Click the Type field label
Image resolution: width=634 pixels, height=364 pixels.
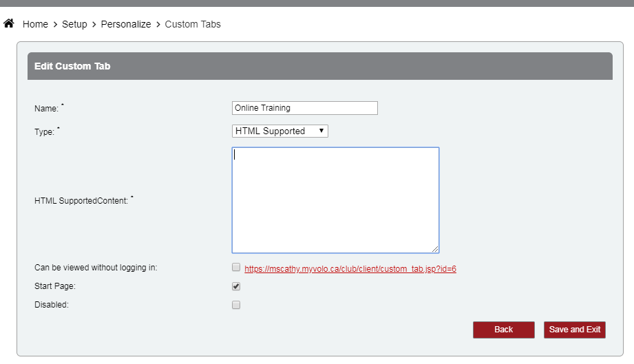pyautogui.click(x=44, y=131)
